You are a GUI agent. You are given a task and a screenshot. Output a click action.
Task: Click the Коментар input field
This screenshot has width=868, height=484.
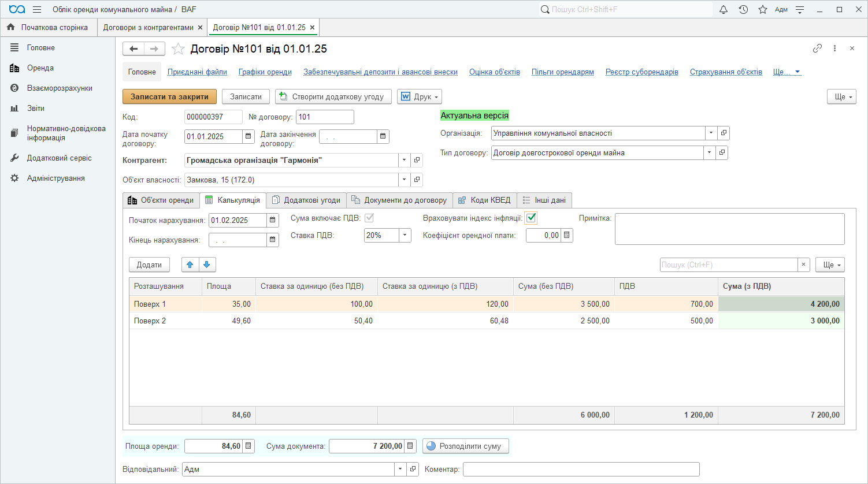581,469
